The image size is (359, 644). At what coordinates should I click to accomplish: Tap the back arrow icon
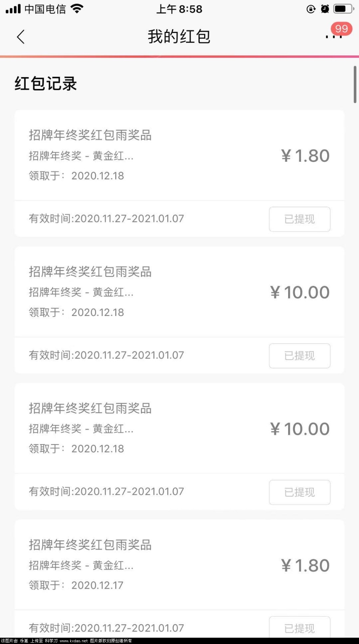pos(21,37)
